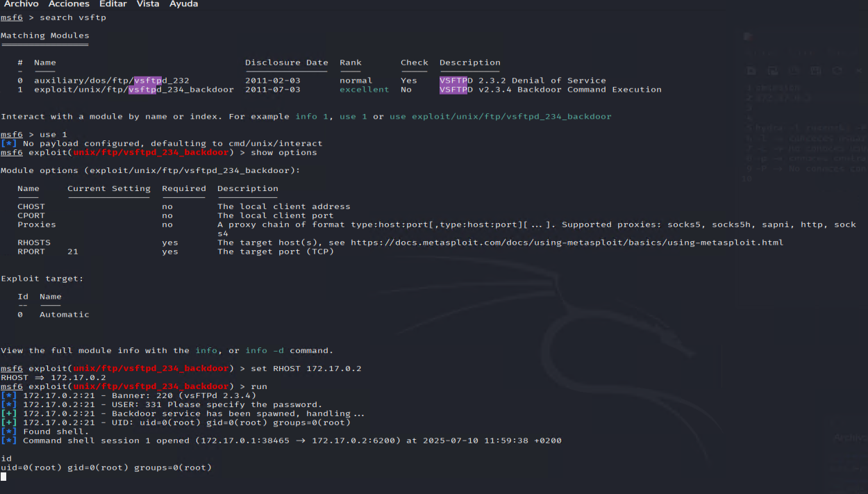
Task: Open the Editar menu
Action: click(x=113, y=4)
